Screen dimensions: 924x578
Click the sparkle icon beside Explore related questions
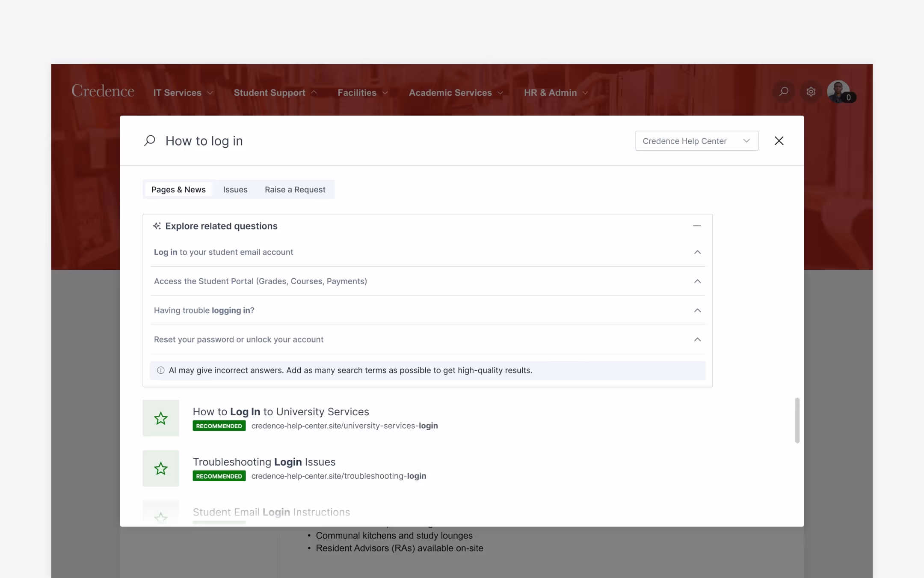coord(157,226)
